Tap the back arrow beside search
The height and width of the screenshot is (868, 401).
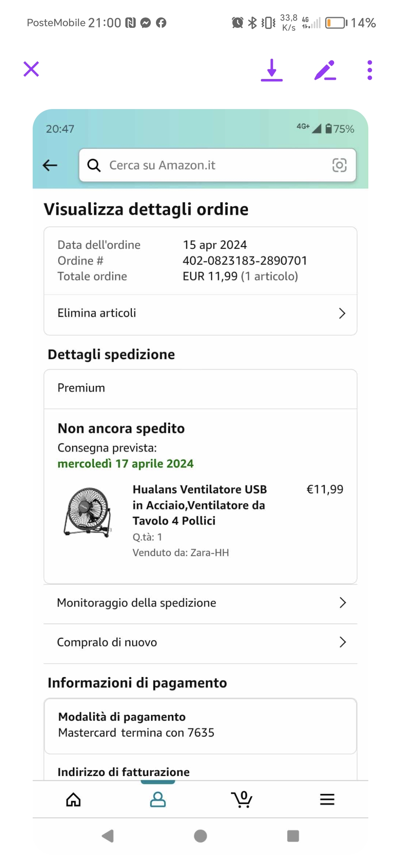50,165
